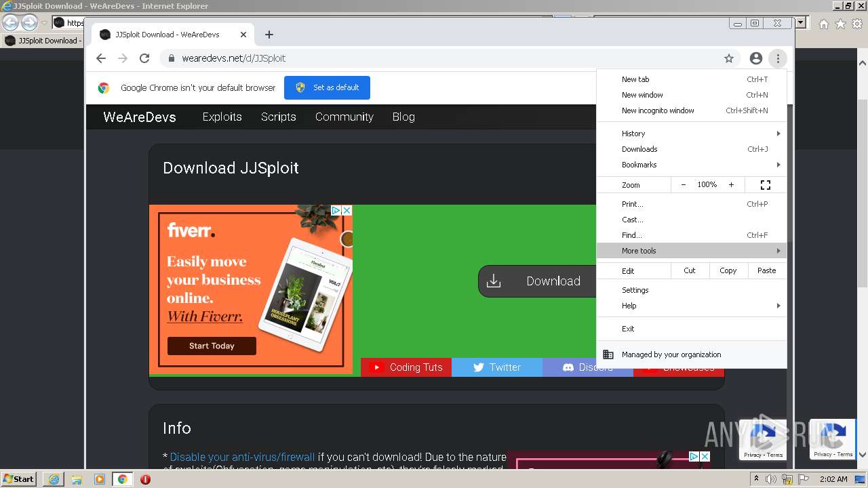This screenshot has height=488, width=868.
Task: Open Chrome profile avatar icon
Action: [x=756, y=58]
